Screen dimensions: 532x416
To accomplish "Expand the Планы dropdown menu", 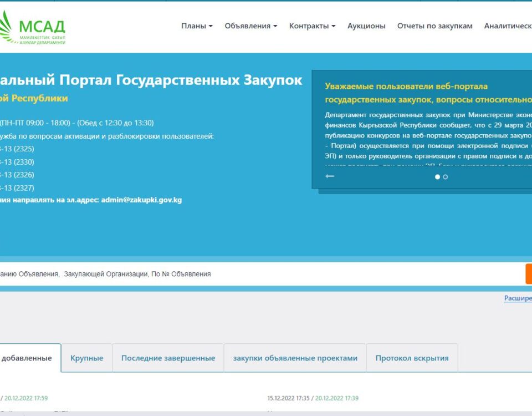I will point(197,26).
